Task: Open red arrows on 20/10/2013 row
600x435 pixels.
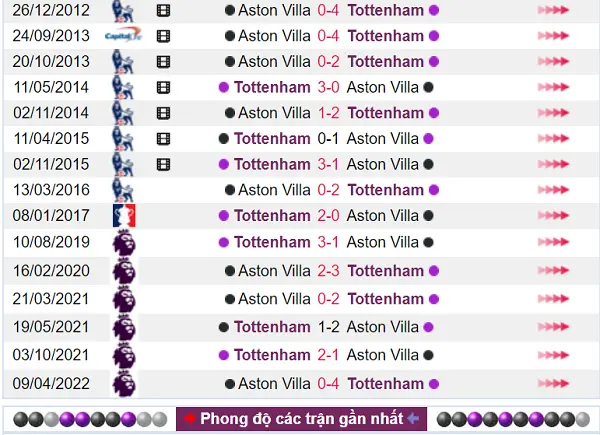Action: (553, 61)
